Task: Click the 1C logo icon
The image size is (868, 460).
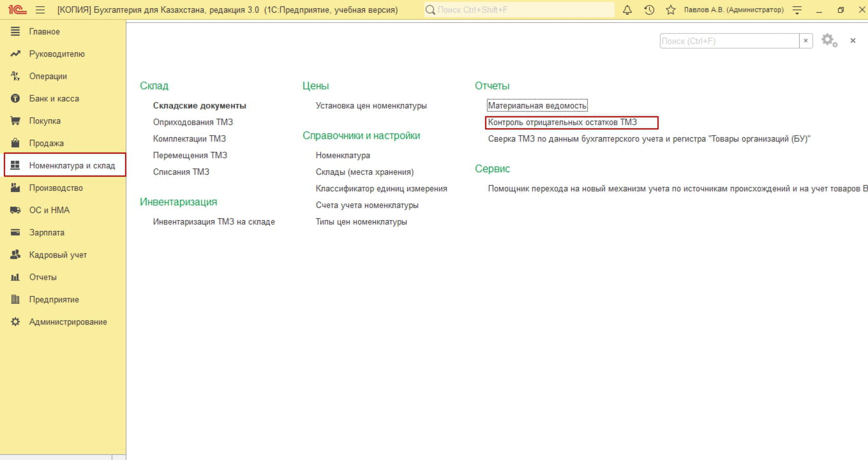Action: [16, 10]
